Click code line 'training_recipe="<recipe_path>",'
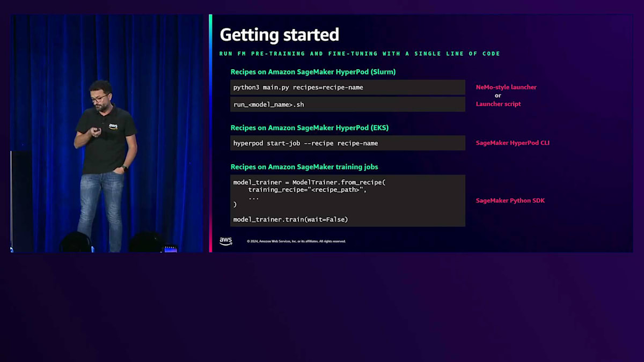The image size is (644, 362). (308, 190)
